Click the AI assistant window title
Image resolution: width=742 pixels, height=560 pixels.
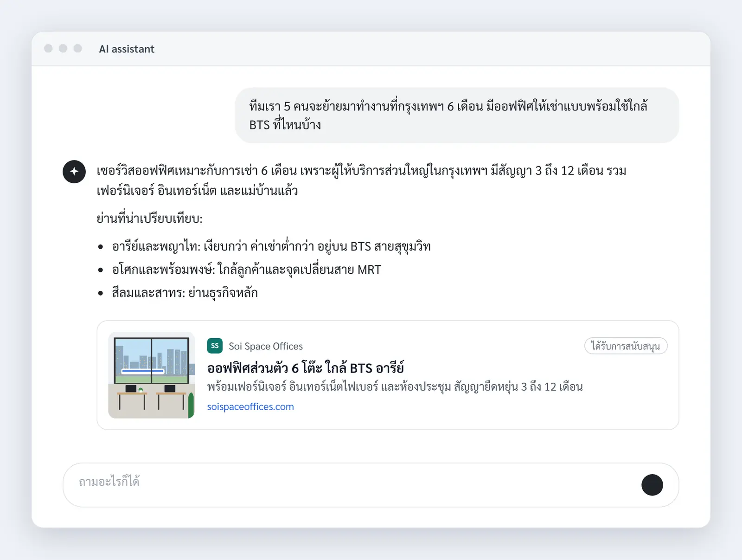pyautogui.click(x=127, y=49)
